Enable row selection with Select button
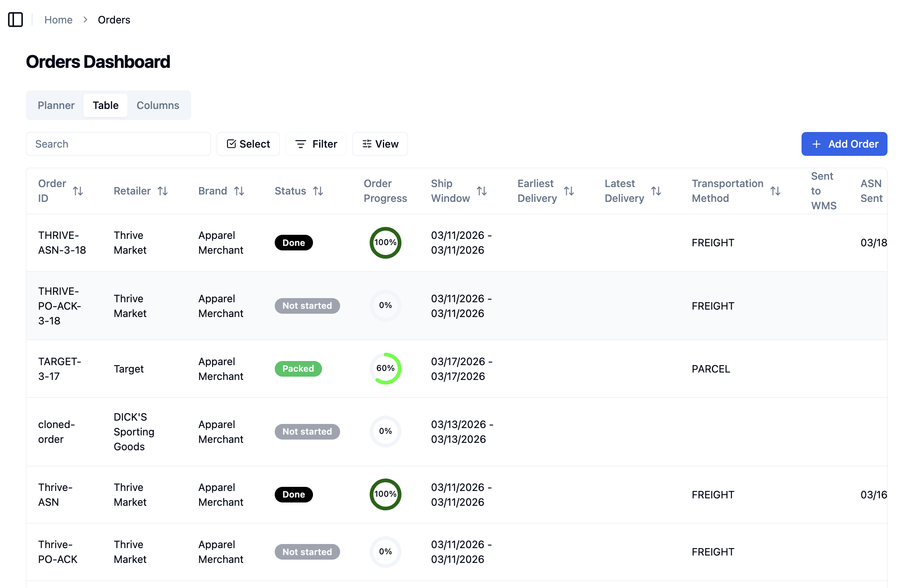Screen dimensions: 913x588 (x=248, y=144)
